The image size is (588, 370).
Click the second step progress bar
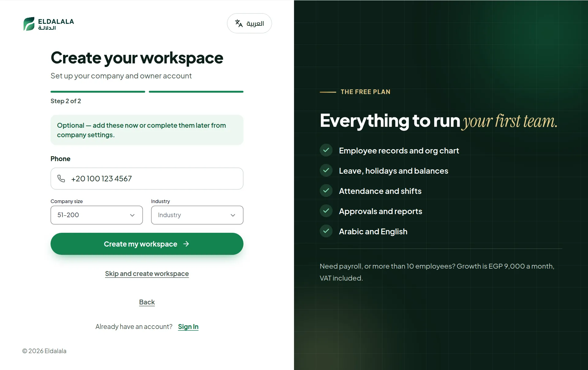tap(196, 92)
